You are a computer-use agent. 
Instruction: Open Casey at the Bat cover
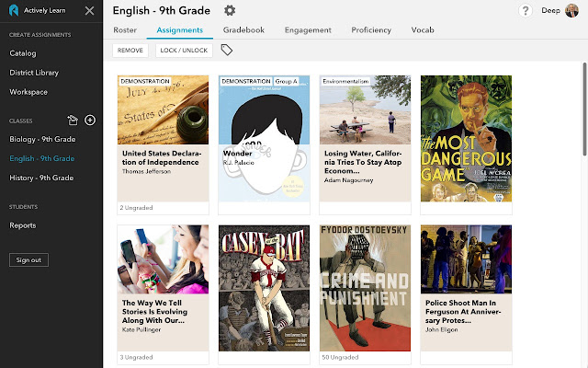(264, 288)
